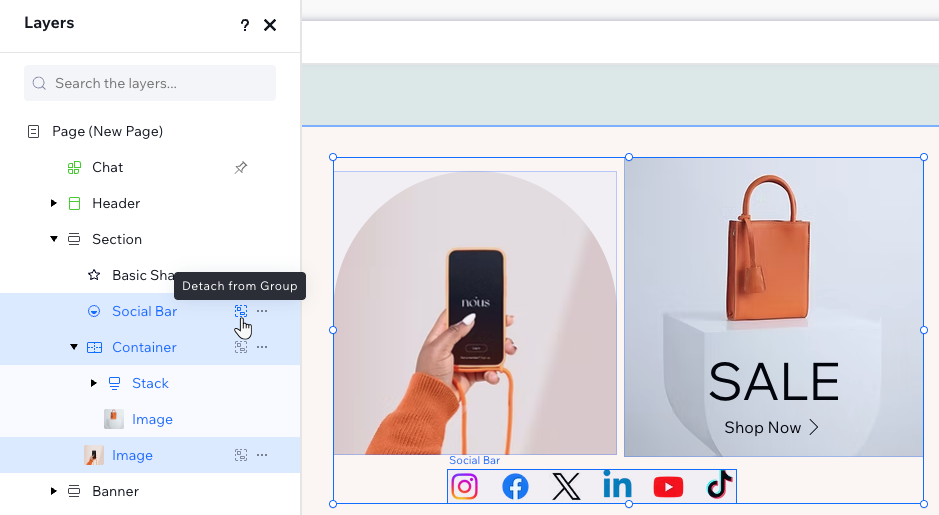Click the Container layer icon
The width and height of the screenshot is (939, 515).
click(x=95, y=347)
